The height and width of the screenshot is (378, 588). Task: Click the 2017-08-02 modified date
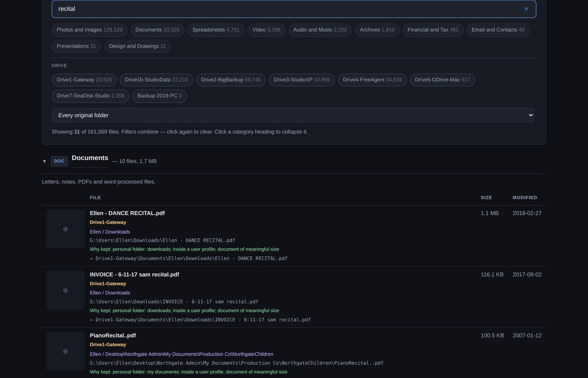[x=527, y=275]
